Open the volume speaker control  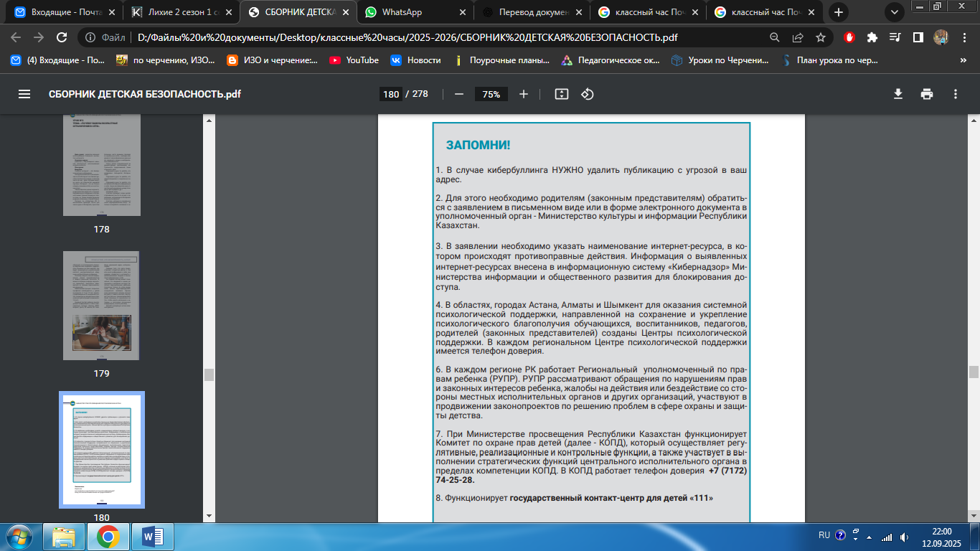905,537
